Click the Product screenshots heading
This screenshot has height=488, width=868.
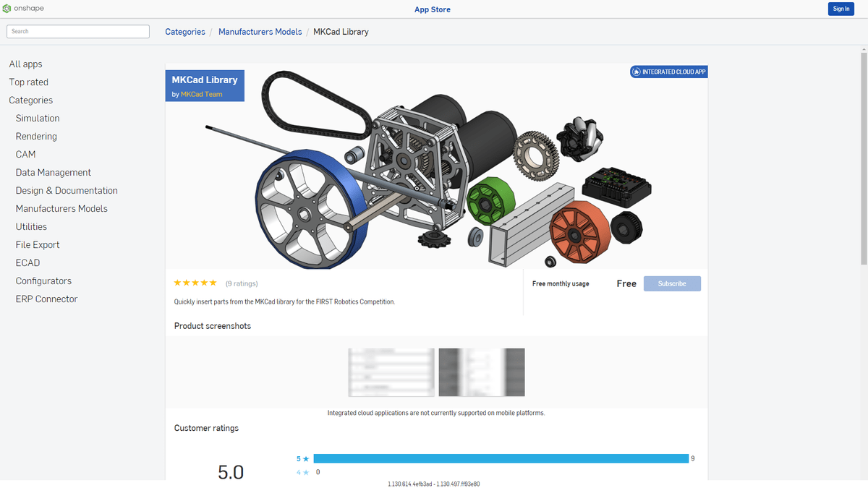tap(213, 326)
